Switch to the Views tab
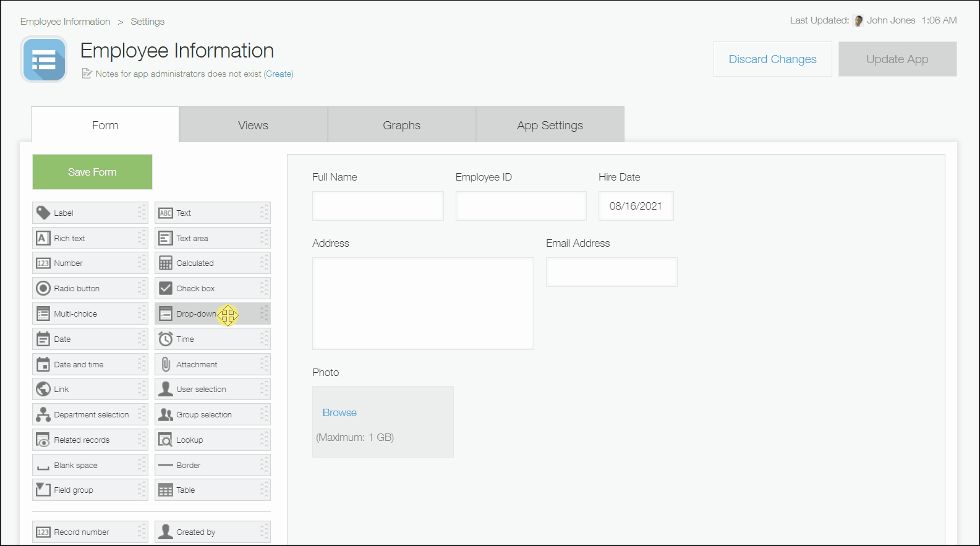Image resolution: width=980 pixels, height=546 pixels. coord(253,125)
